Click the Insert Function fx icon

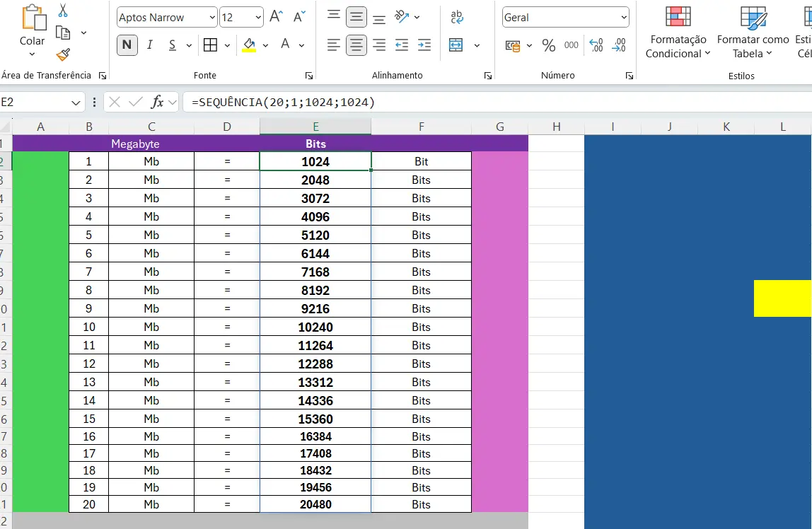click(157, 102)
